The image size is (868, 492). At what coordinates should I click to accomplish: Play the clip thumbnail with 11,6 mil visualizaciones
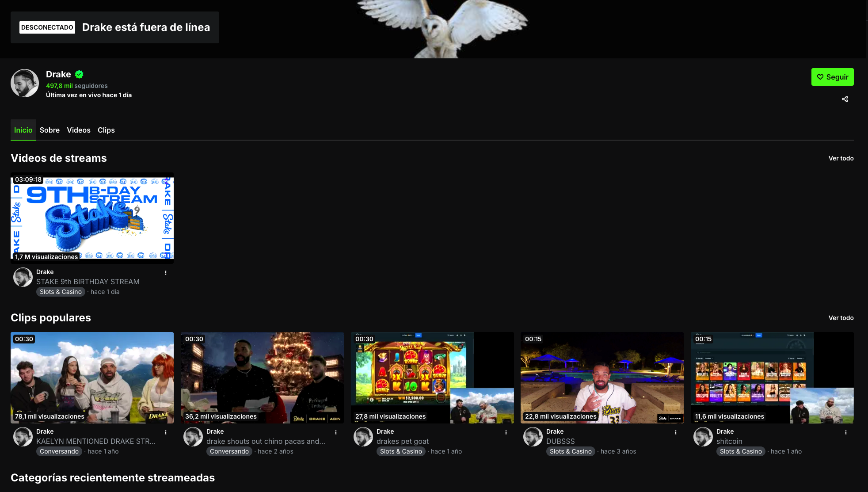(x=772, y=378)
